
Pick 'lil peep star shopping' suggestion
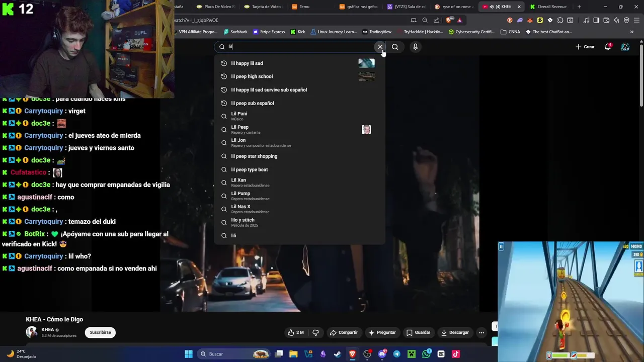click(x=299, y=156)
